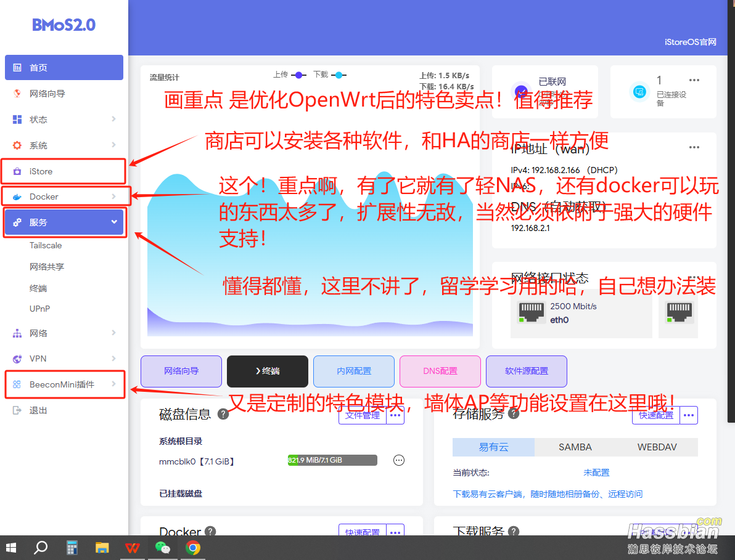
Task: Open Google Chrome from the taskbar
Action: tap(192, 547)
